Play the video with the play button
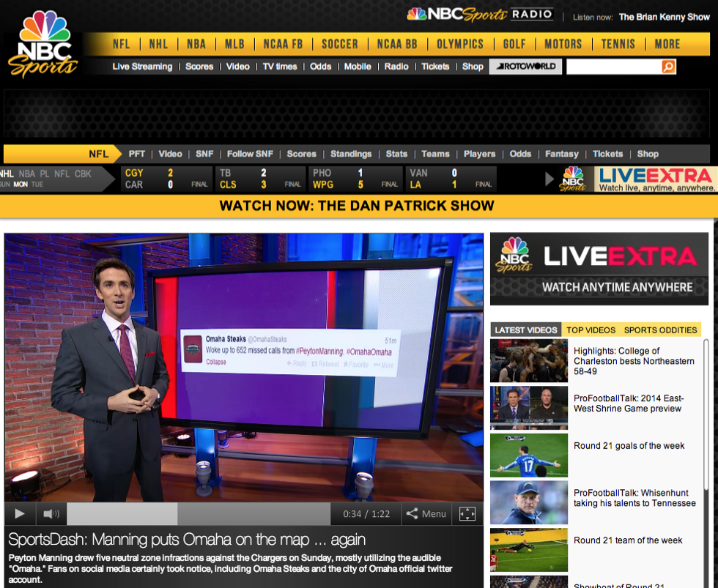 [x=20, y=514]
